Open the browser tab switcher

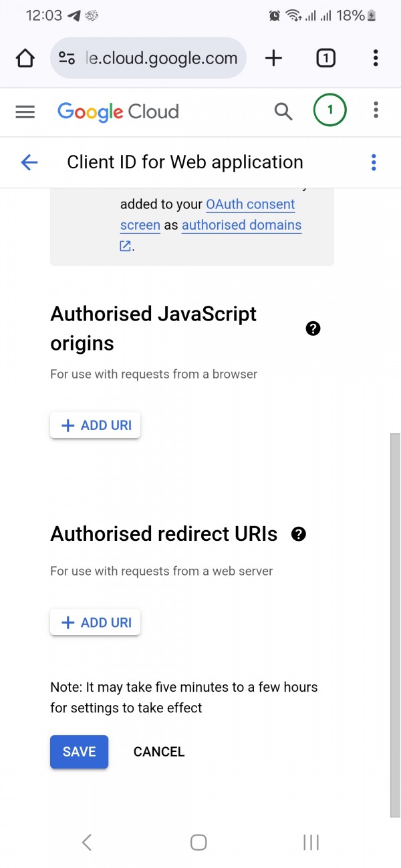pos(325,58)
